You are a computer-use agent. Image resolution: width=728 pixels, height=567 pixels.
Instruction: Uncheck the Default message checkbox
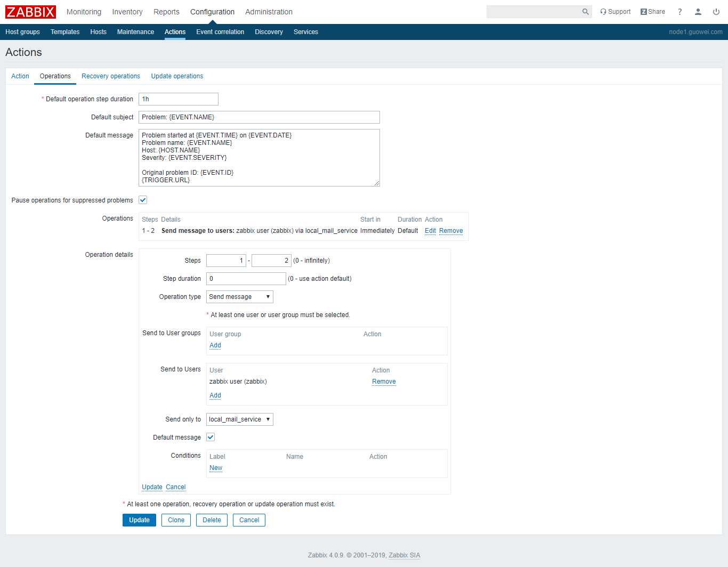[211, 437]
